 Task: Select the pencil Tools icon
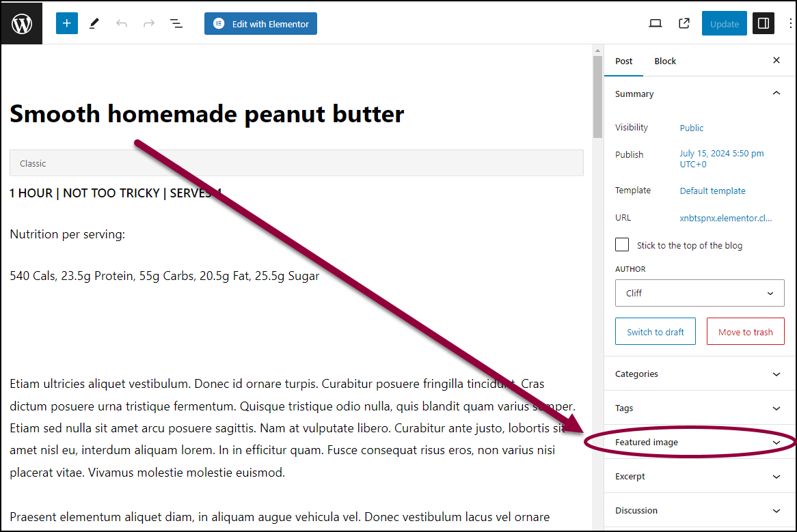(x=94, y=23)
